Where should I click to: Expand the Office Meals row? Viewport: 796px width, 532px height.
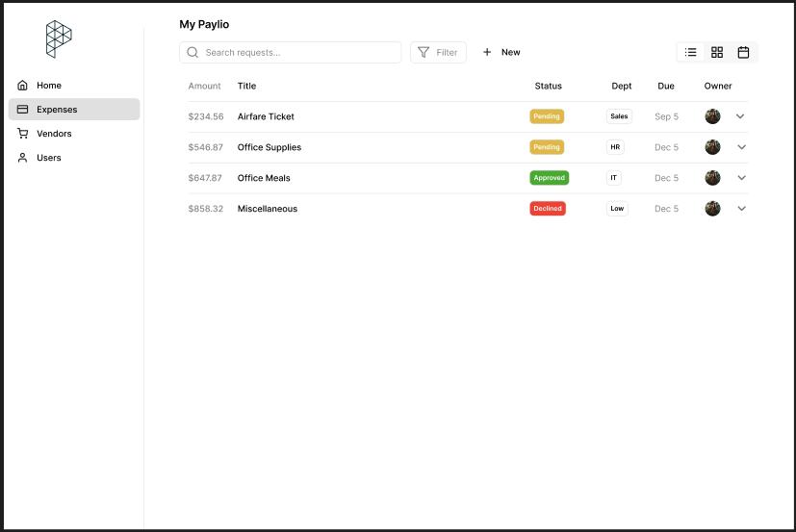(x=741, y=178)
